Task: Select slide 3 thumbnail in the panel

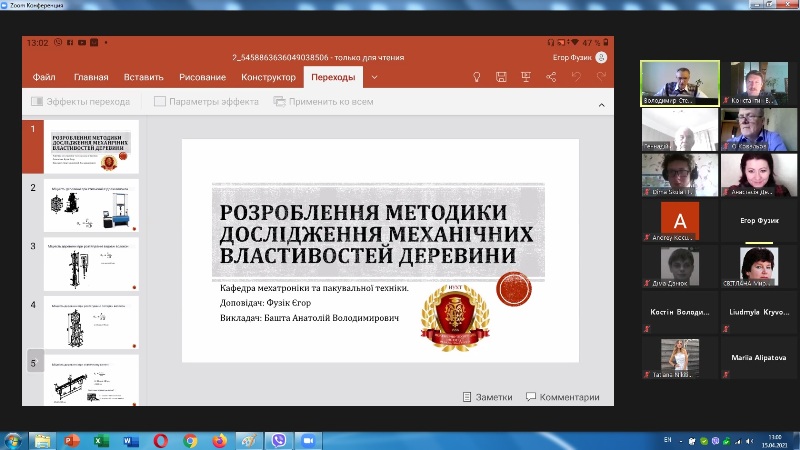Action: (92, 265)
